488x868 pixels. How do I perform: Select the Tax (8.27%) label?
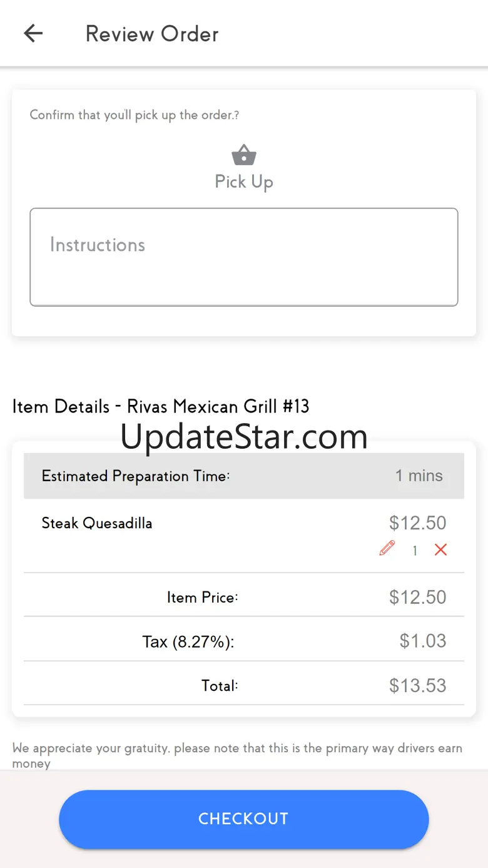(x=188, y=641)
